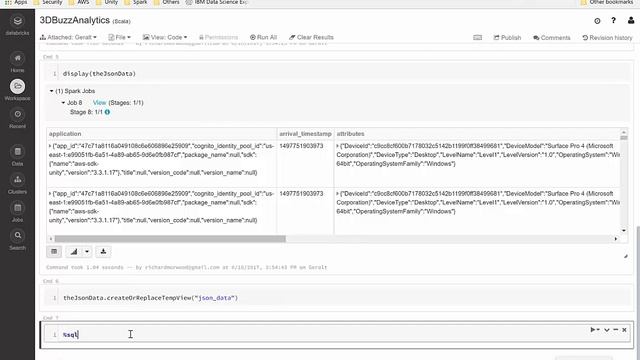Screen dimensions: 640x360
Task: Click the createOrReplaceTempView code line
Action: point(150,298)
